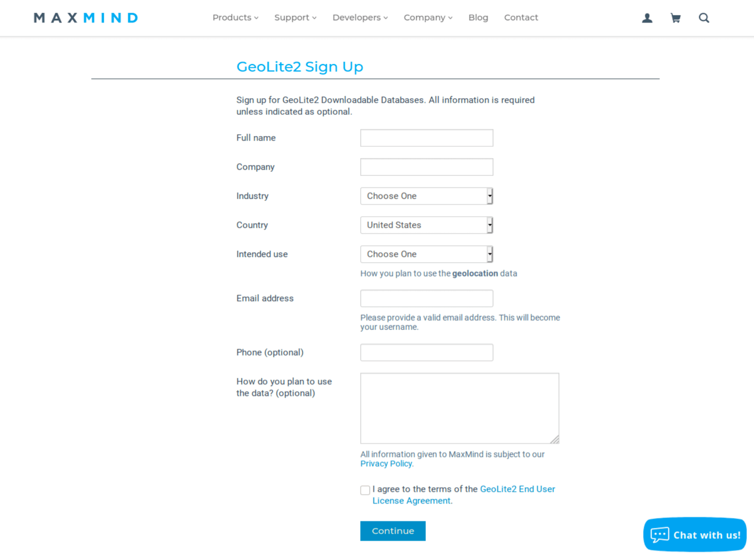
Task: Click the MaxMind logo
Action: pyautogui.click(x=86, y=18)
